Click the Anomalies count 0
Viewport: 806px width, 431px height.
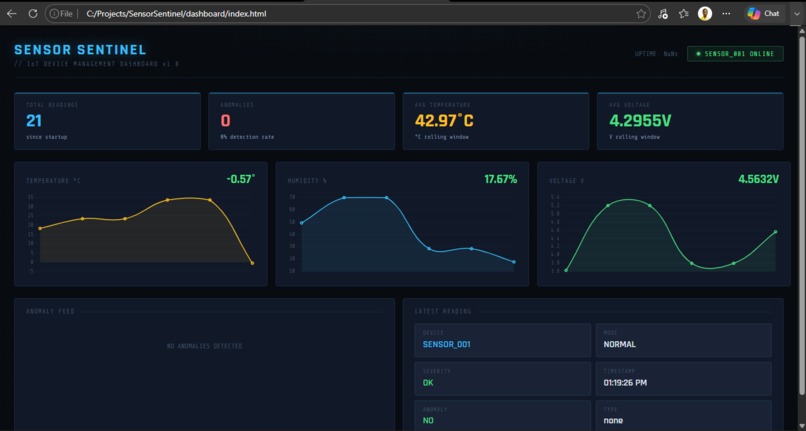point(226,121)
